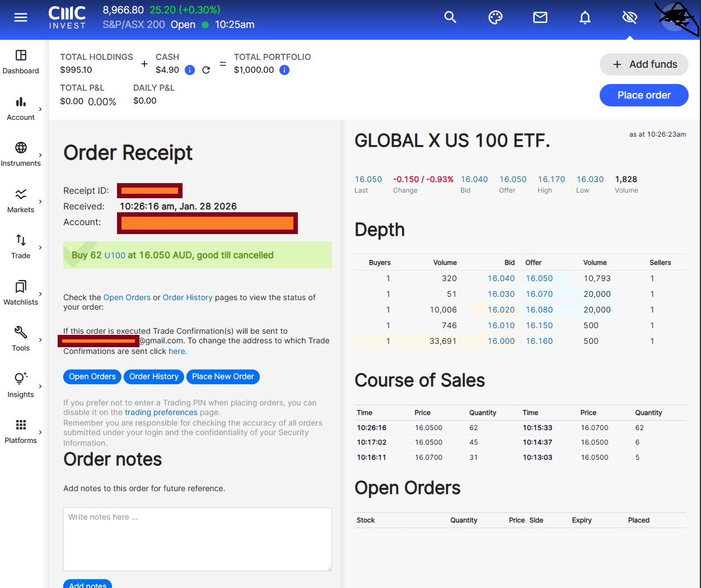Open the hamburger navigation menu
This screenshot has height=588, width=701.
pyautogui.click(x=21, y=17)
